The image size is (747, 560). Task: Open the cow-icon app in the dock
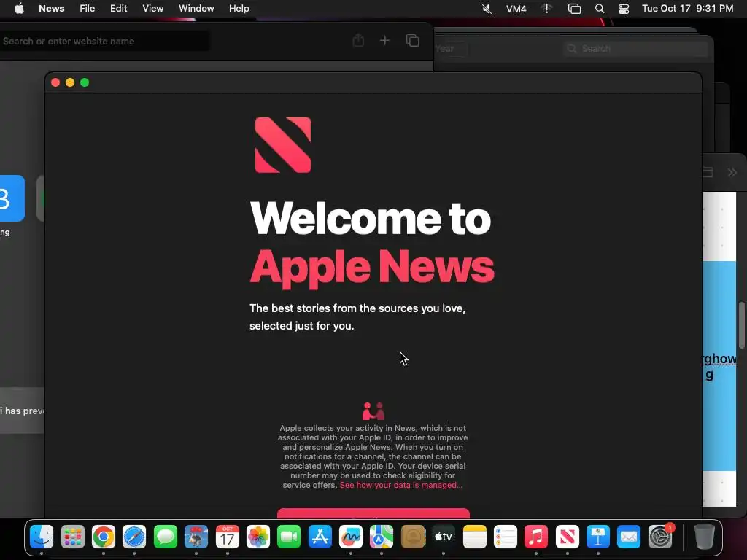point(196,537)
